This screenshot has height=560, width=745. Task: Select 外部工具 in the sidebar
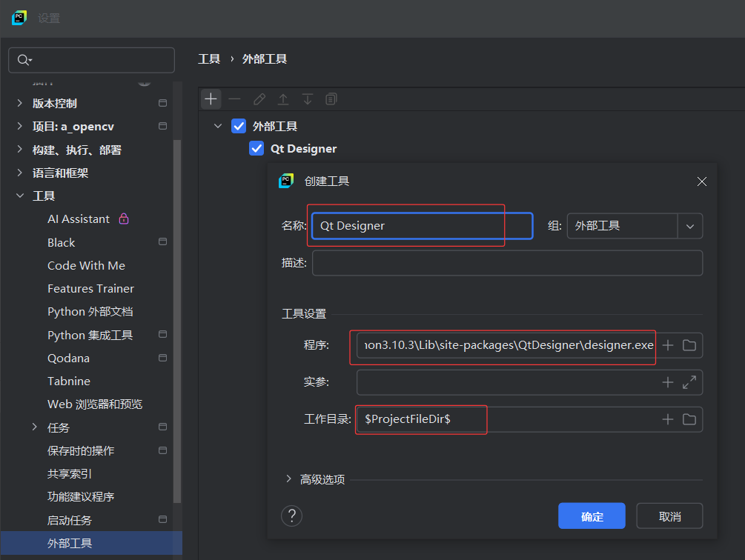pos(91,543)
